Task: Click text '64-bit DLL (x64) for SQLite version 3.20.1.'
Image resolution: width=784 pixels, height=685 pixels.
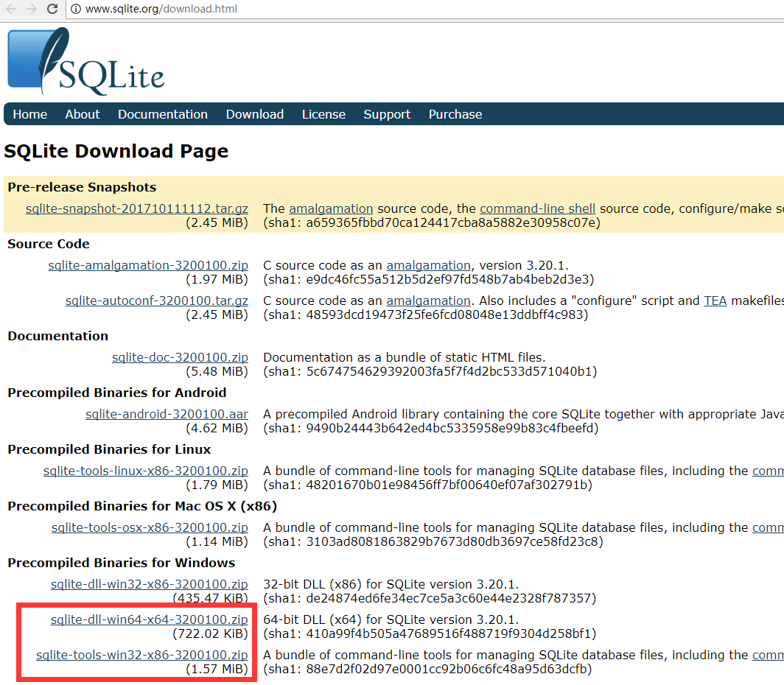Action: [391, 619]
